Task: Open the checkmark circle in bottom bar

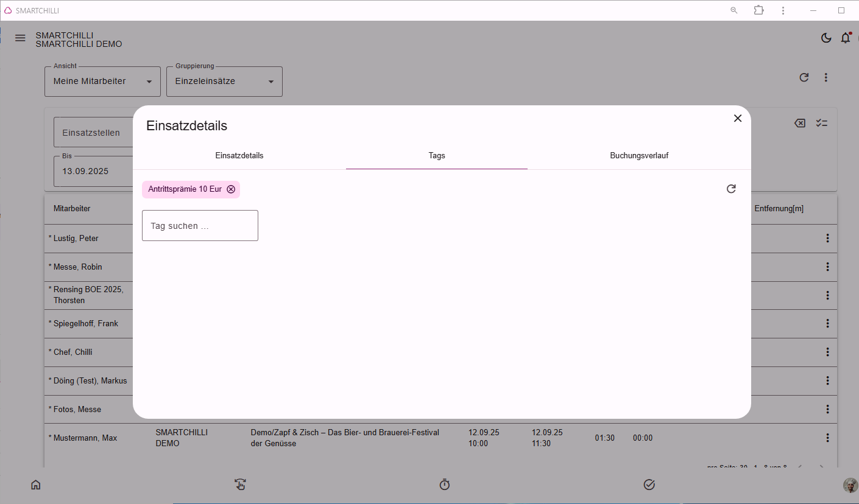Action: click(649, 485)
